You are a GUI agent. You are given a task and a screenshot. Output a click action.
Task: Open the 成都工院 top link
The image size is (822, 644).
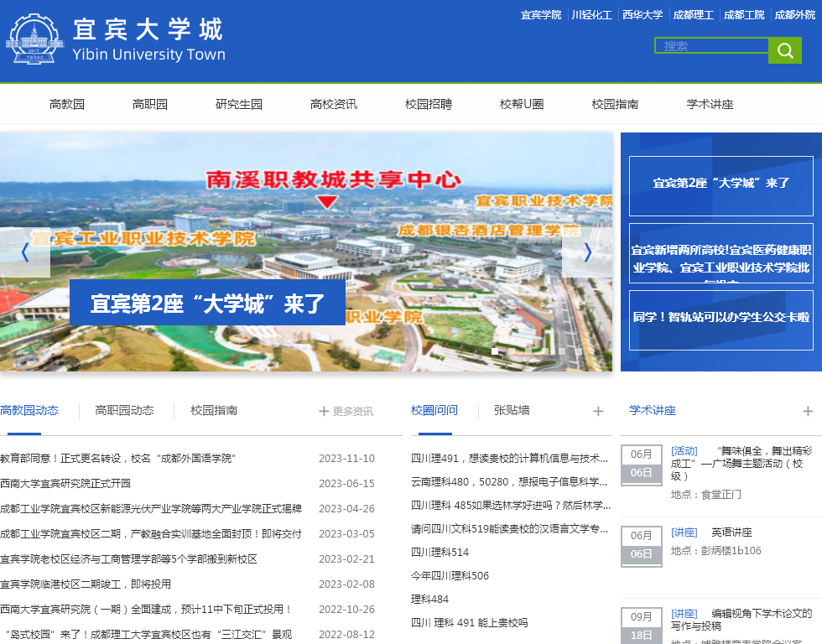[x=745, y=14]
